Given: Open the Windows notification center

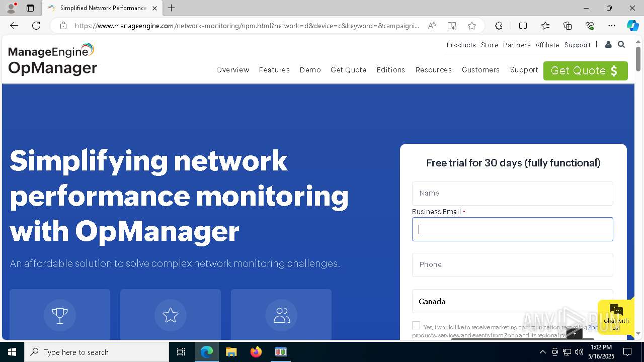Looking at the screenshot, I should pos(628,352).
